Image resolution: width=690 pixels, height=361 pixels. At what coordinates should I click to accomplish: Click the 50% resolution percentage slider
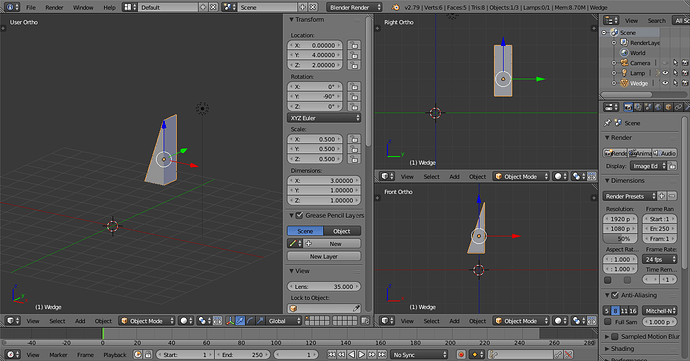pos(620,239)
